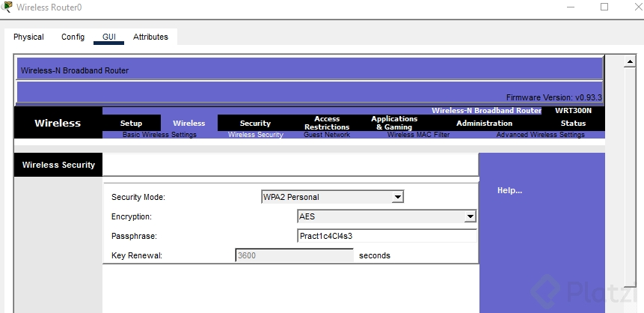Click the Wireless Router0 window icon
The width and height of the screenshot is (644, 313).
[x=7, y=7]
